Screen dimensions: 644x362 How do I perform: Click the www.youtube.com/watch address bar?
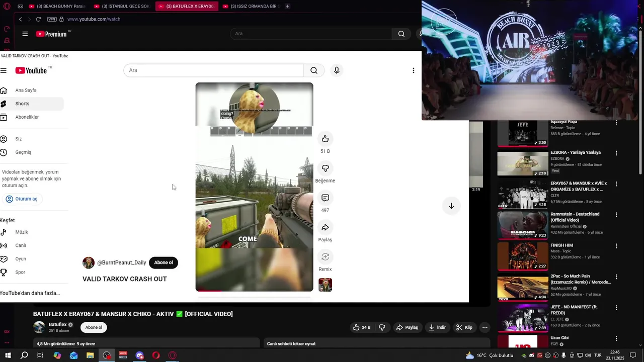pos(94,19)
